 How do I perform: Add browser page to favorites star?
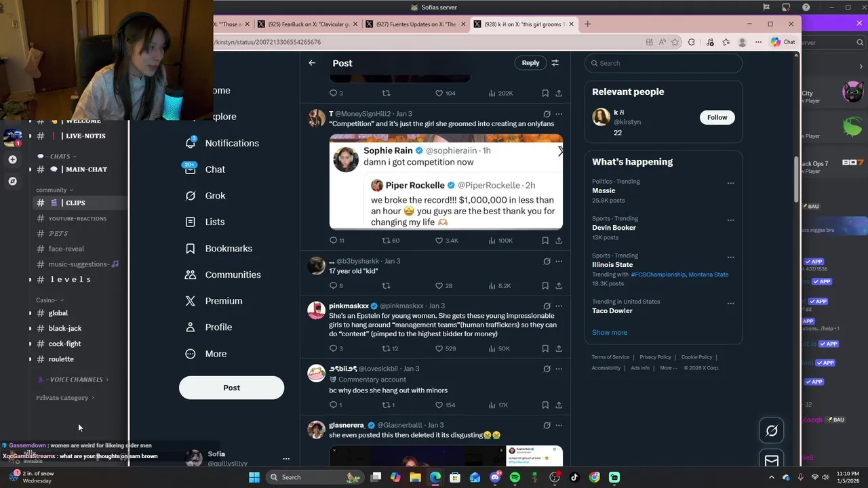[675, 42]
